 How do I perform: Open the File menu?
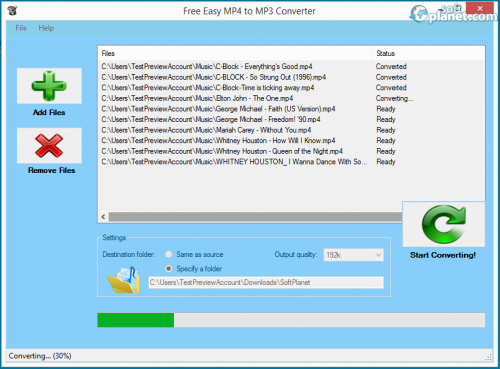pyautogui.click(x=21, y=28)
